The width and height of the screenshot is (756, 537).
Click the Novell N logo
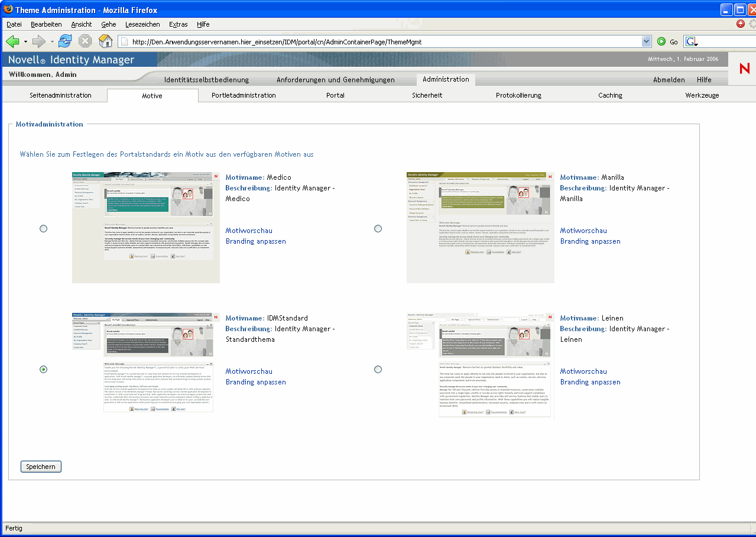[744, 69]
